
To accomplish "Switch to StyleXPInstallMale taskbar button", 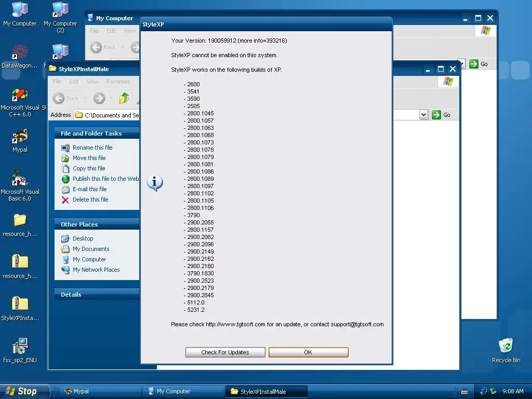I will (x=267, y=391).
